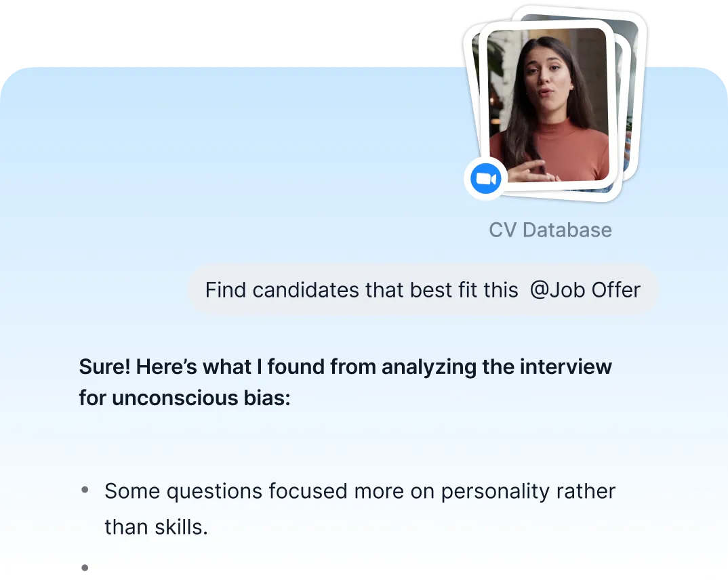Image resolution: width=728 pixels, height=582 pixels.
Task: Click the CV Database label
Action: click(x=550, y=230)
